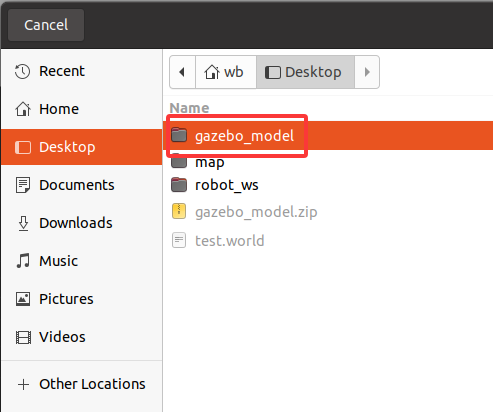Select the gazebo_model.zip archive icon
493x412 pixels.
[179, 211]
